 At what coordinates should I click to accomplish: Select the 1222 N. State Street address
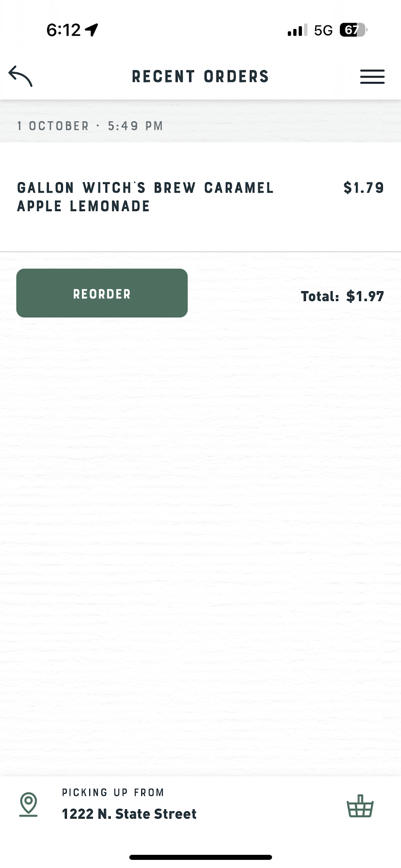pyautogui.click(x=129, y=814)
